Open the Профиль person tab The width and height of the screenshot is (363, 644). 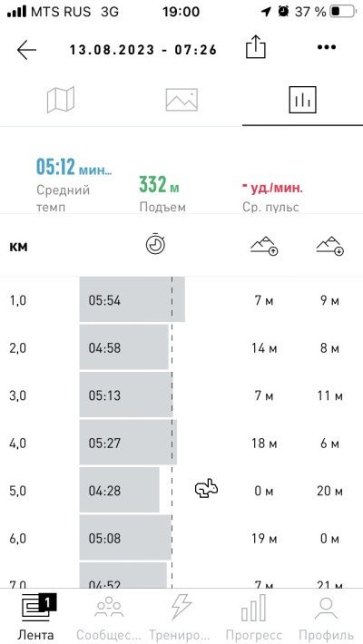point(326,618)
